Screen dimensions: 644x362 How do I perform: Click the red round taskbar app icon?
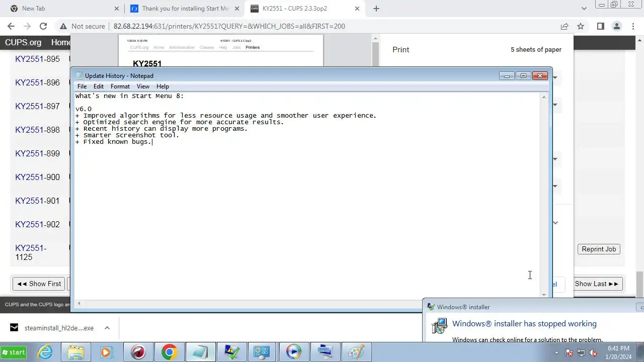pyautogui.click(x=138, y=352)
